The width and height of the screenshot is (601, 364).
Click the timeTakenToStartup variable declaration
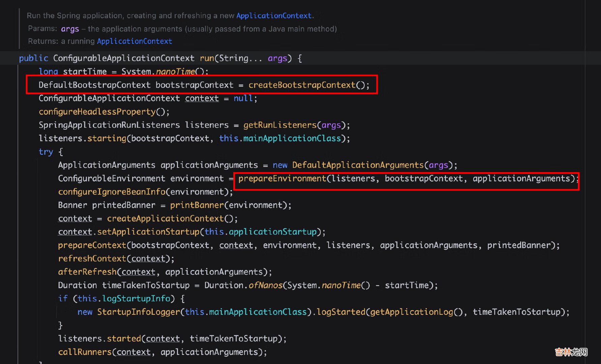click(x=146, y=285)
